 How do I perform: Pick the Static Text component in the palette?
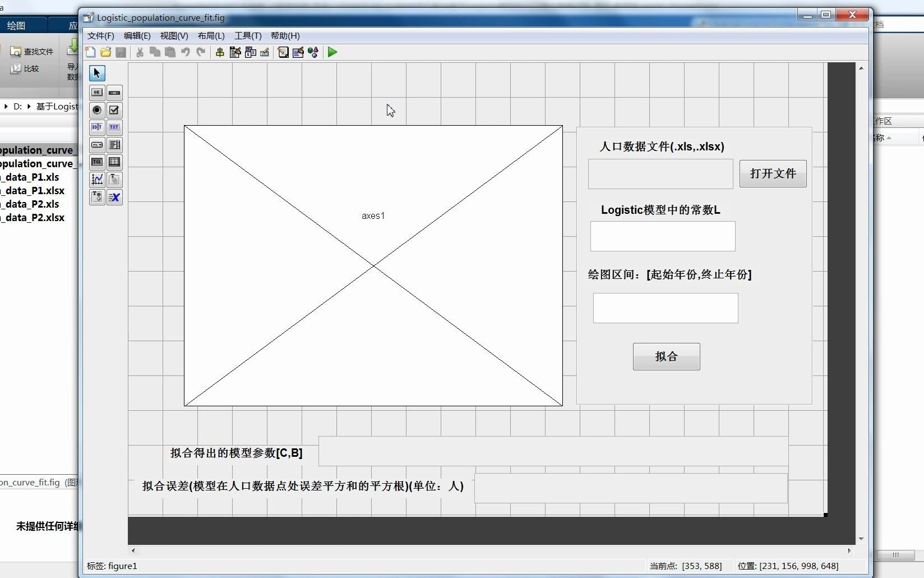pos(114,127)
